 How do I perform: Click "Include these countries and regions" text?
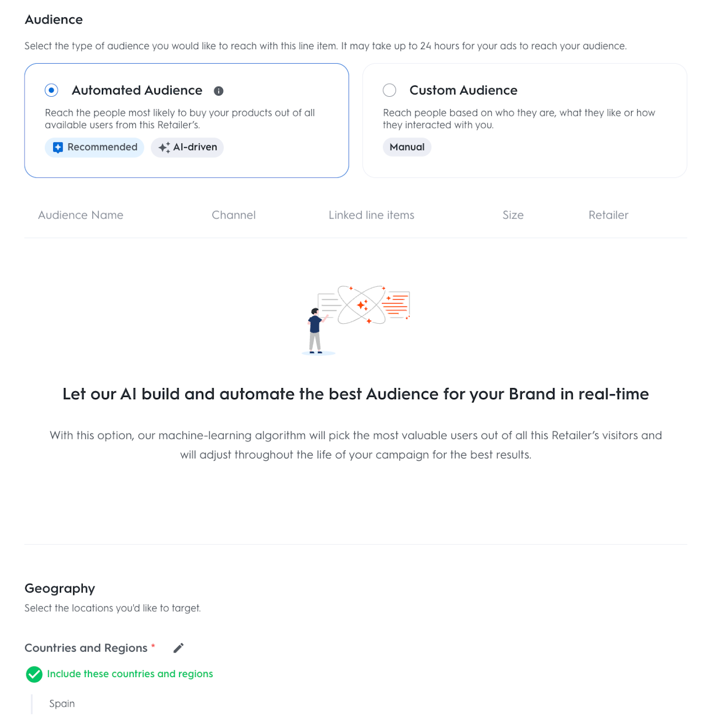pos(130,674)
